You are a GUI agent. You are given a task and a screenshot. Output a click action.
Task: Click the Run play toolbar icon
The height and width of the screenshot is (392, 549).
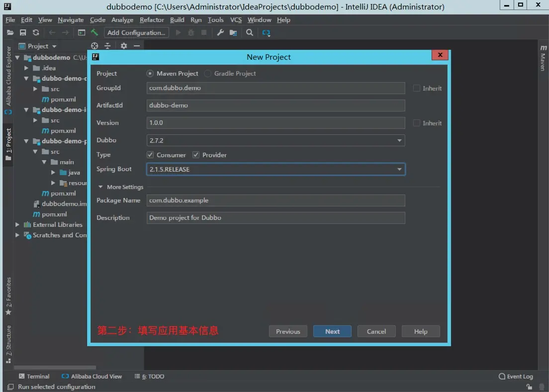pos(178,32)
